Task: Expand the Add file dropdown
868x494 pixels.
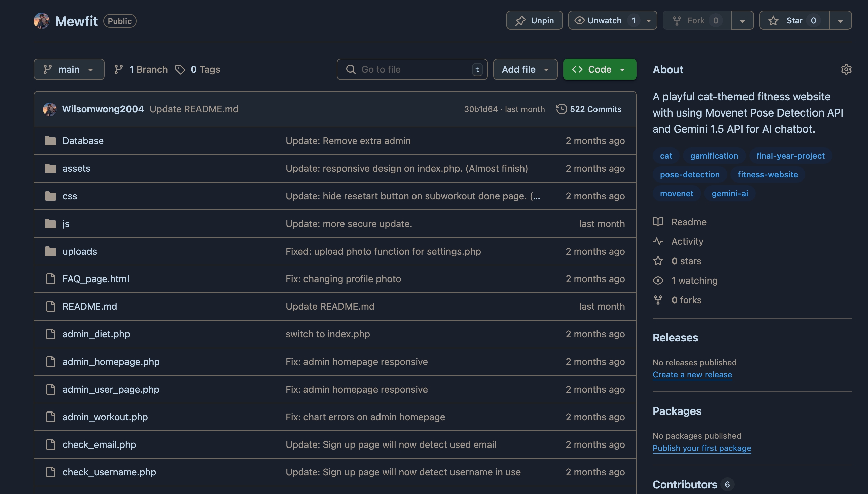Action: (x=525, y=69)
